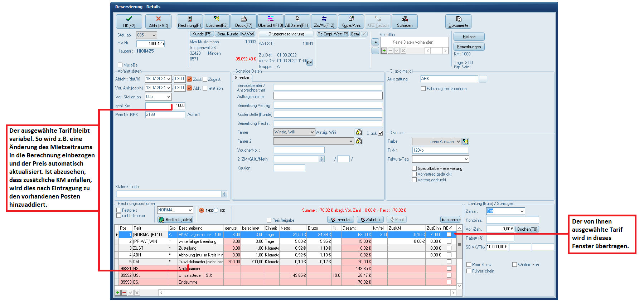Screen dimensions: 644x304
Task: Select the 19% tax radio button
Action: [202, 210]
